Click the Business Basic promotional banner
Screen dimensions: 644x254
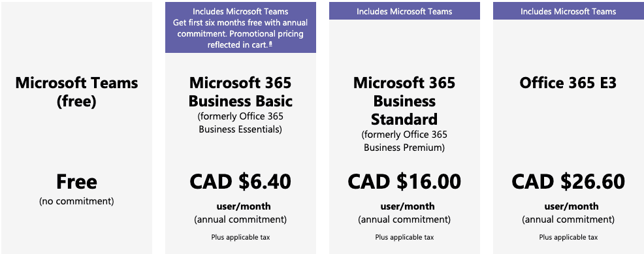[240, 27]
